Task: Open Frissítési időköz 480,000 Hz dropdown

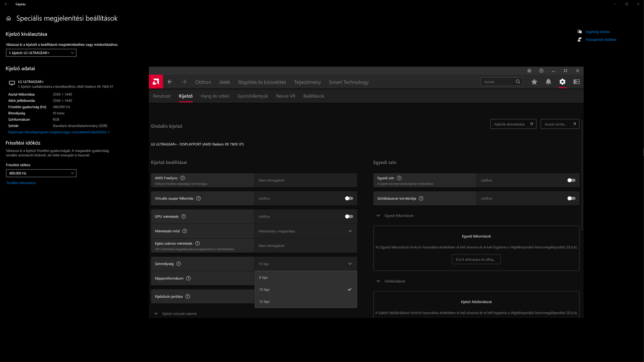Action: (41, 173)
